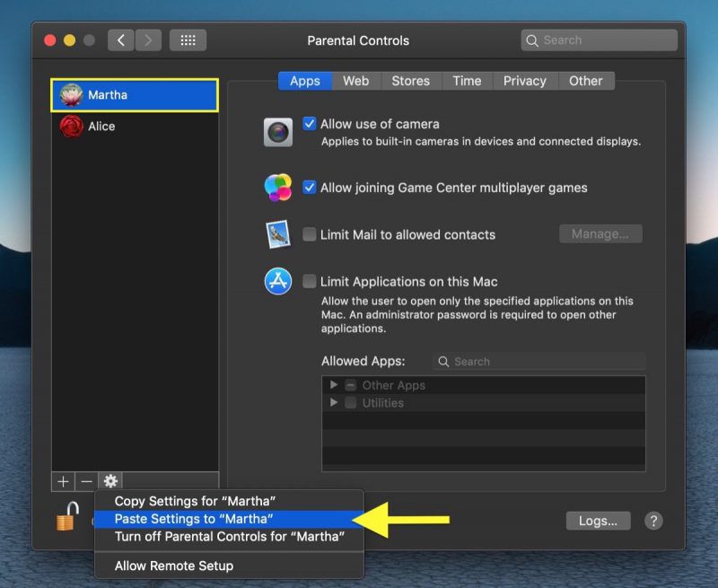Viewport: 718px width, 588px height.
Task: Uncheck Allow joining Game Center multiplayer games
Action: point(310,188)
